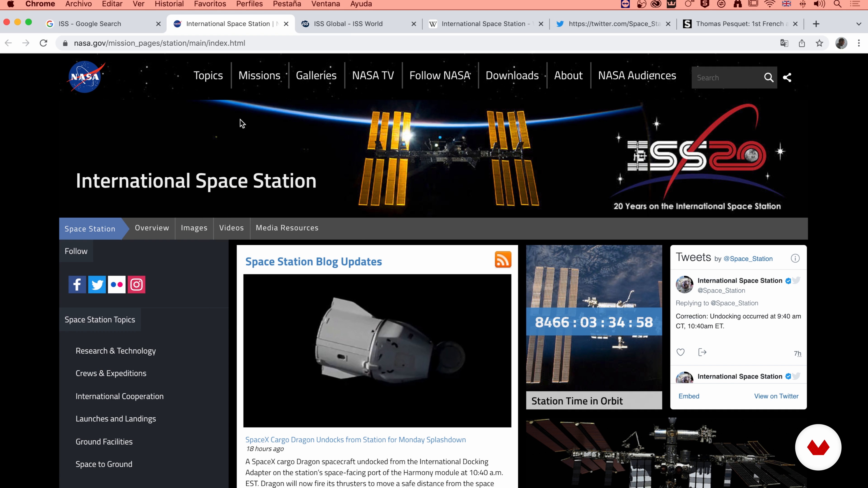This screenshot has width=868, height=488.
Task: Expand the tab search dropdown arrow
Action: coord(859,24)
